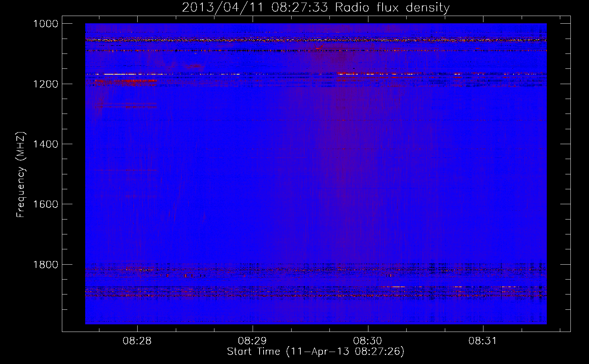Image resolution: width=589 pixels, height=364 pixels.
Task: Click the 1200 frequency axis label
Action: tap(46, 84)
